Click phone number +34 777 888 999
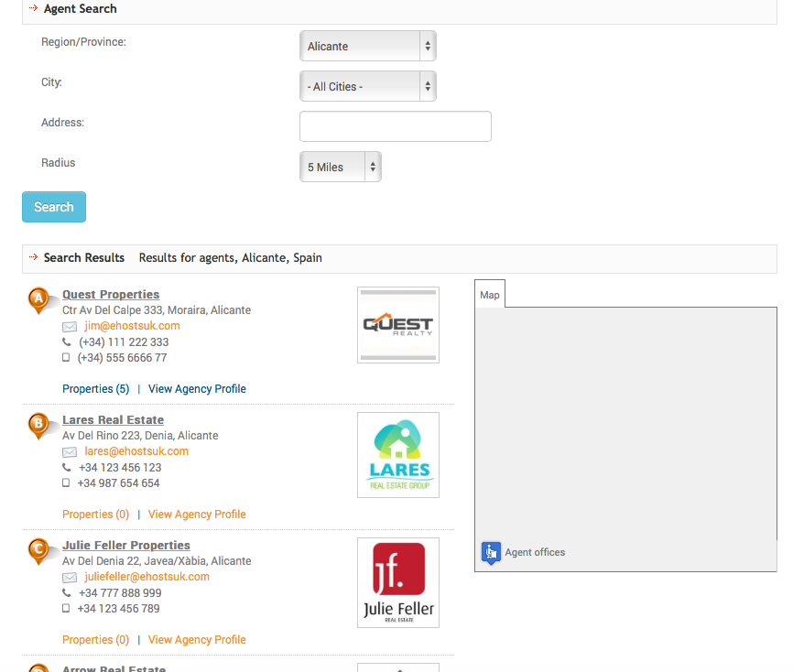Viewport: 793px width, 672px height. pos(120,593)
